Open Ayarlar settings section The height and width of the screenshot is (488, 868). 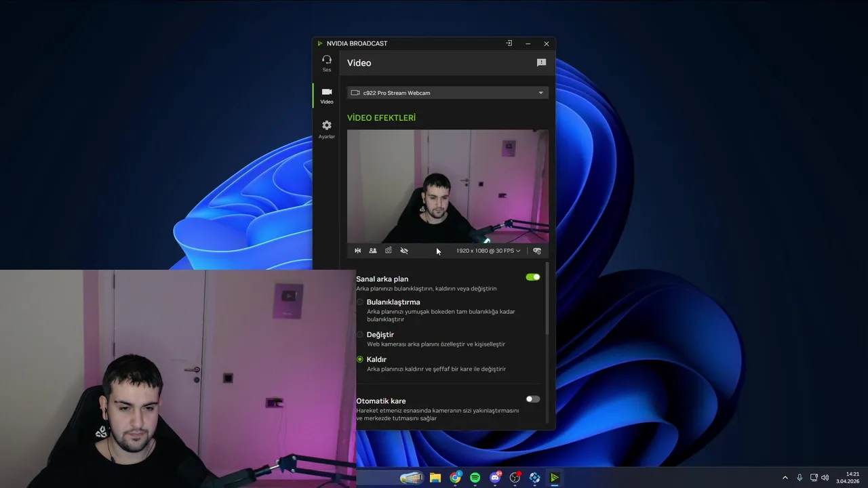(x=327, y=129)
